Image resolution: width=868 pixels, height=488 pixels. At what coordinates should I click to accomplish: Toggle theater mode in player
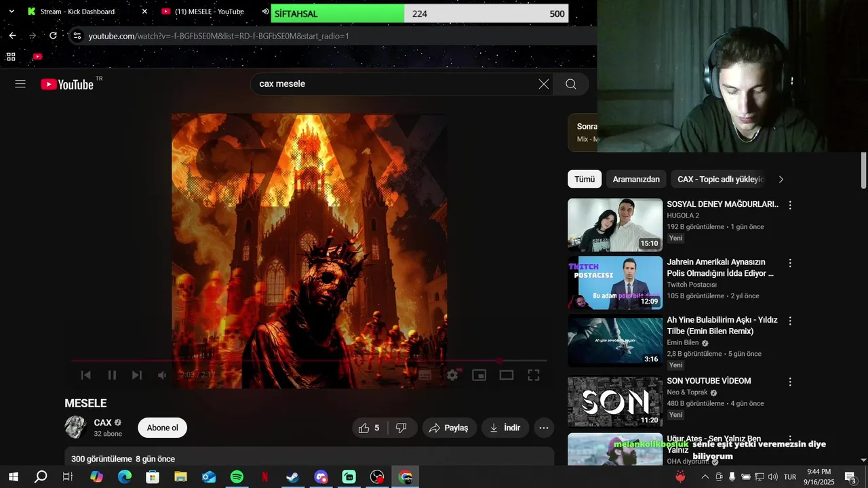(507, 375)
